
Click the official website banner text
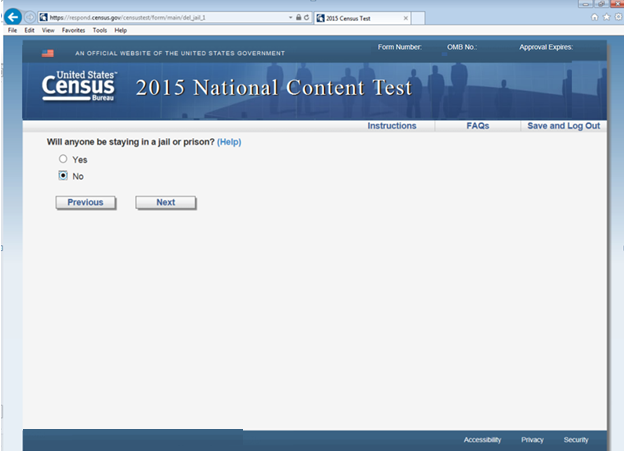click(180, 53)
